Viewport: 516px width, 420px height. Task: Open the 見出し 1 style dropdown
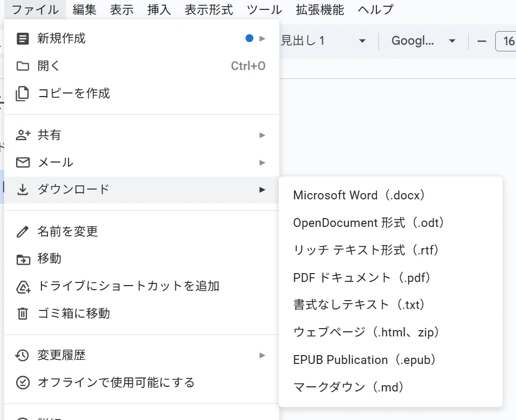(x=324, y=41)
